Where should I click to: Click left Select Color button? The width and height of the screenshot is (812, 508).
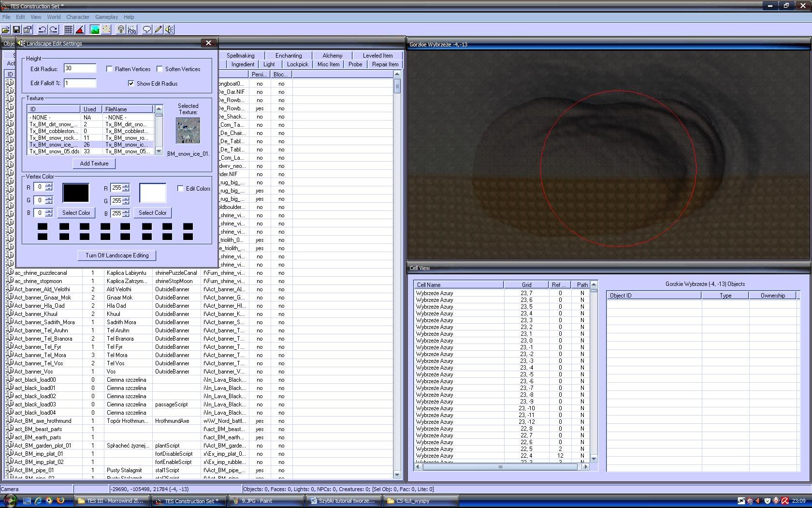pos(76,213)
